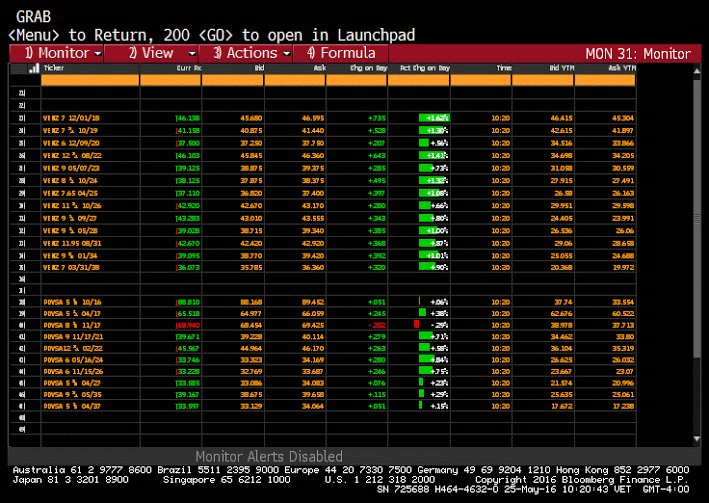The image size is (709, 503).
Task: Expand the 1) Monitor dropdown arrow
Action: coord(98,54)
